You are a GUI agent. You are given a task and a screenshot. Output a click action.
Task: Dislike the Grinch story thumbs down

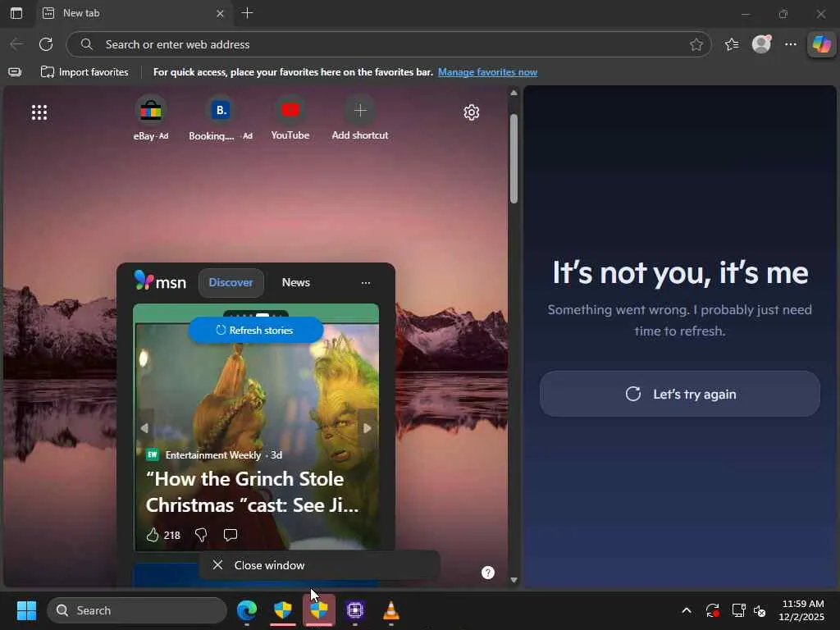(x=201, y=535)
